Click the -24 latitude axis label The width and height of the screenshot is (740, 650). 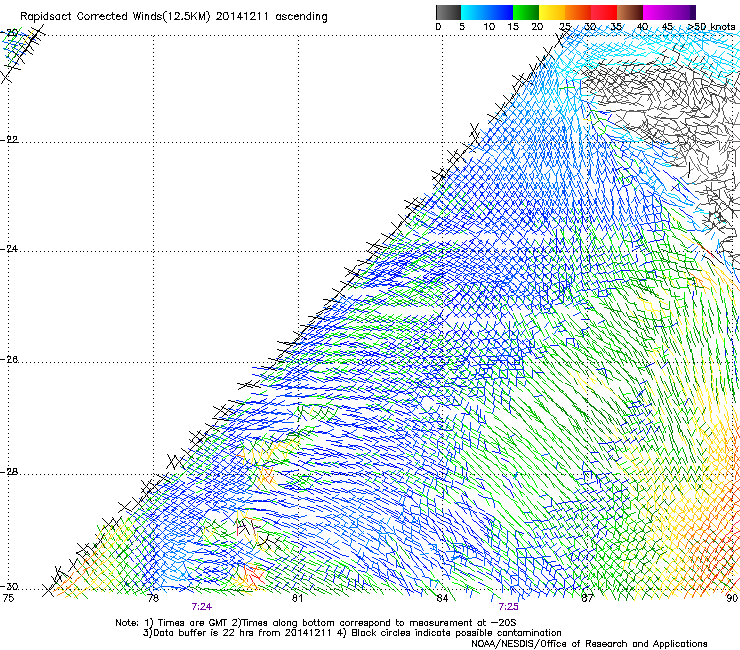pos(9,248)
